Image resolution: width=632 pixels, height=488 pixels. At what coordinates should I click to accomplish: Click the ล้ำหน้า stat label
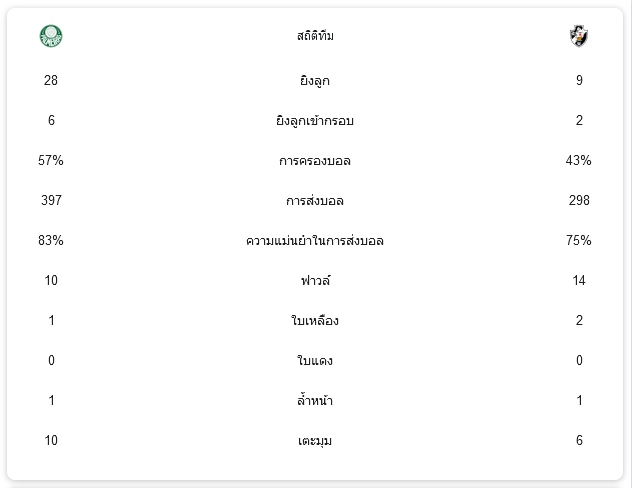[315, 400]
